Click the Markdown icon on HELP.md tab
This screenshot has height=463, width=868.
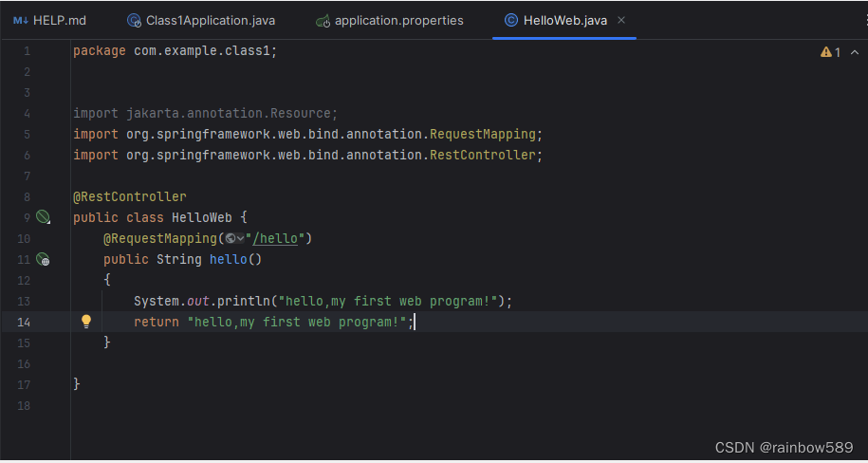point(21,21)
